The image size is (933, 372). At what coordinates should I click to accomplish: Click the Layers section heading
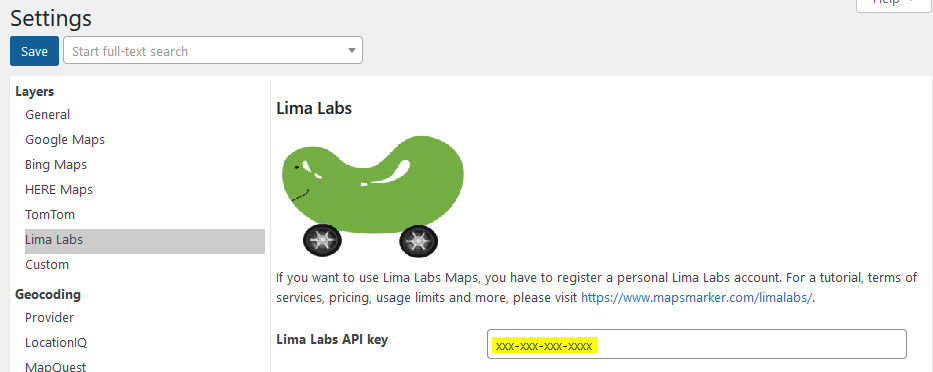coord(35,91)
